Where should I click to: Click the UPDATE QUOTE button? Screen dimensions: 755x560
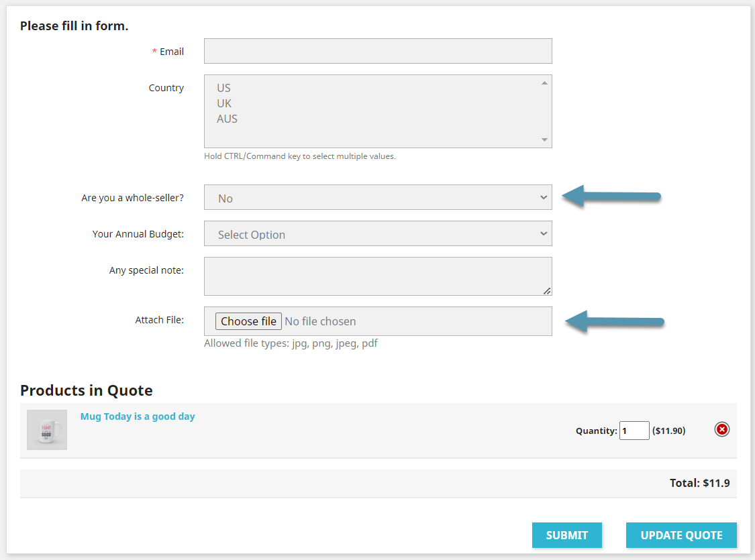pyautogui.click(x=681, y=535)
